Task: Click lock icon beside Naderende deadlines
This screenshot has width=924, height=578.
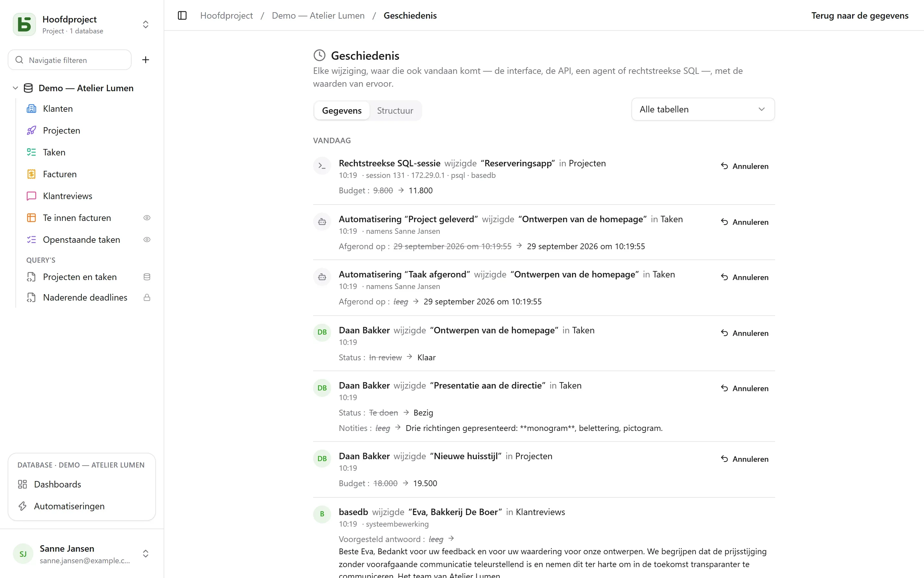Action: pyautogui.click(x=147, y=297)
